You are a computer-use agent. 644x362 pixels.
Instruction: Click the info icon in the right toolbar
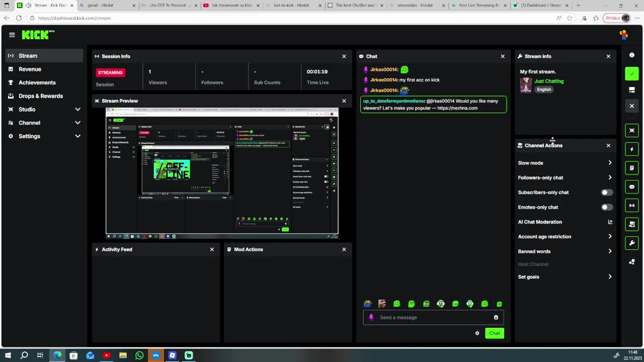click(632, 55)
